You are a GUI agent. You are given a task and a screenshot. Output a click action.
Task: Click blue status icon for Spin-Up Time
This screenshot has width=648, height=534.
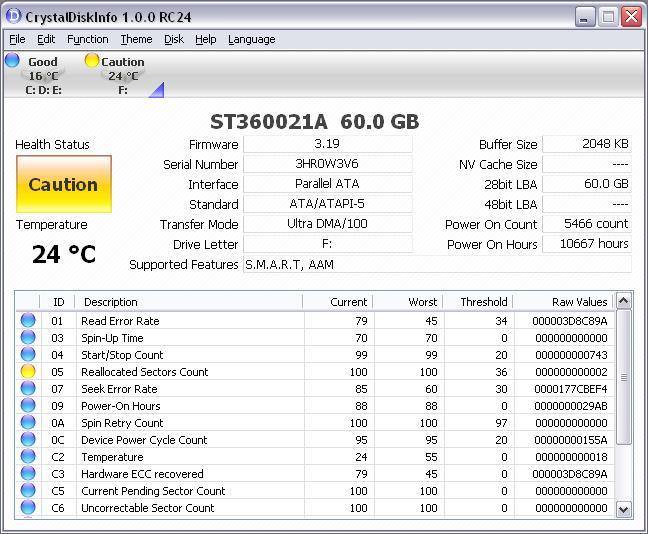click(28, 337)
